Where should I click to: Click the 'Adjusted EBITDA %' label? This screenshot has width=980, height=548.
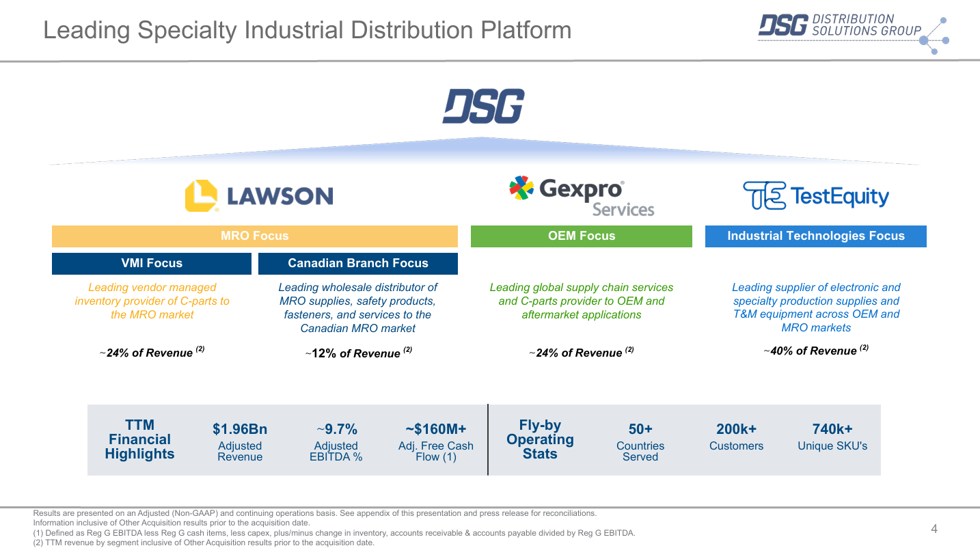(x=336, y=451)
